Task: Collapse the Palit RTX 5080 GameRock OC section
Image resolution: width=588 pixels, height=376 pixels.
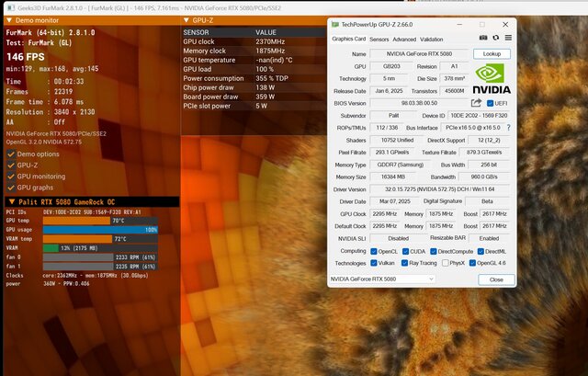Action: [7, 199]
